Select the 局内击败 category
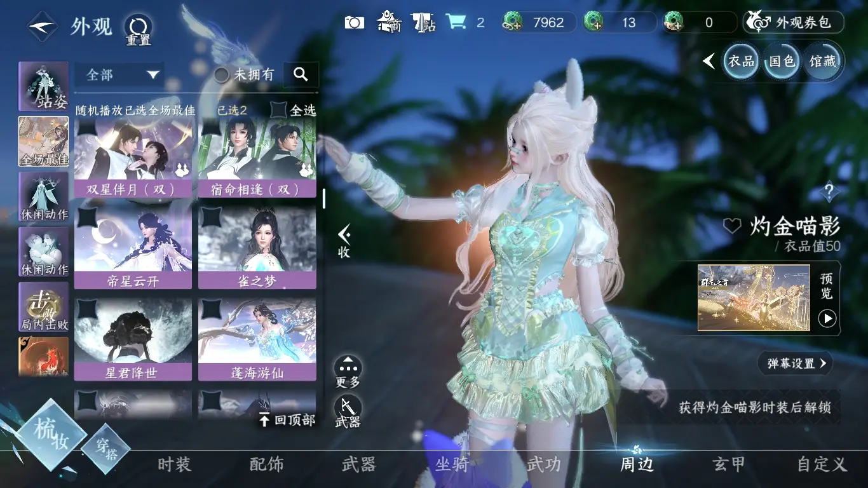This screenshot has width=868, height=488. pos(44,308)
